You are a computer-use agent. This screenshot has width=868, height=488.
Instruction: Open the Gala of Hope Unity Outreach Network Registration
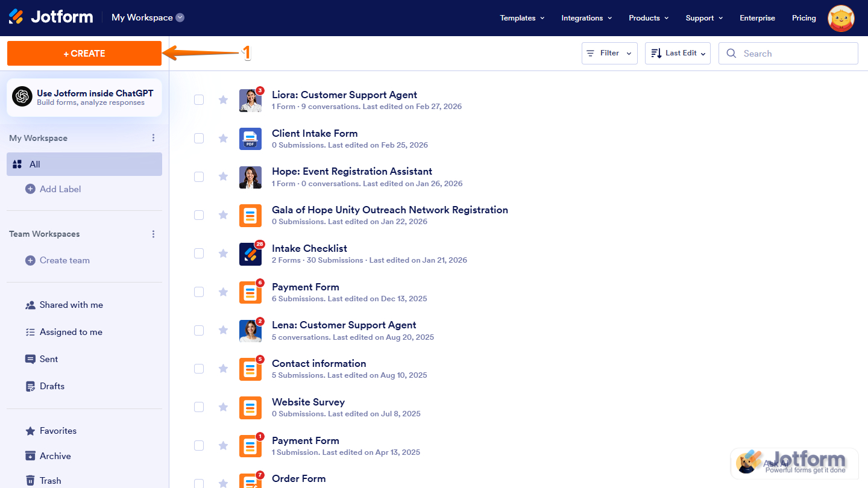pyautogui.click(x=390, y=210)
